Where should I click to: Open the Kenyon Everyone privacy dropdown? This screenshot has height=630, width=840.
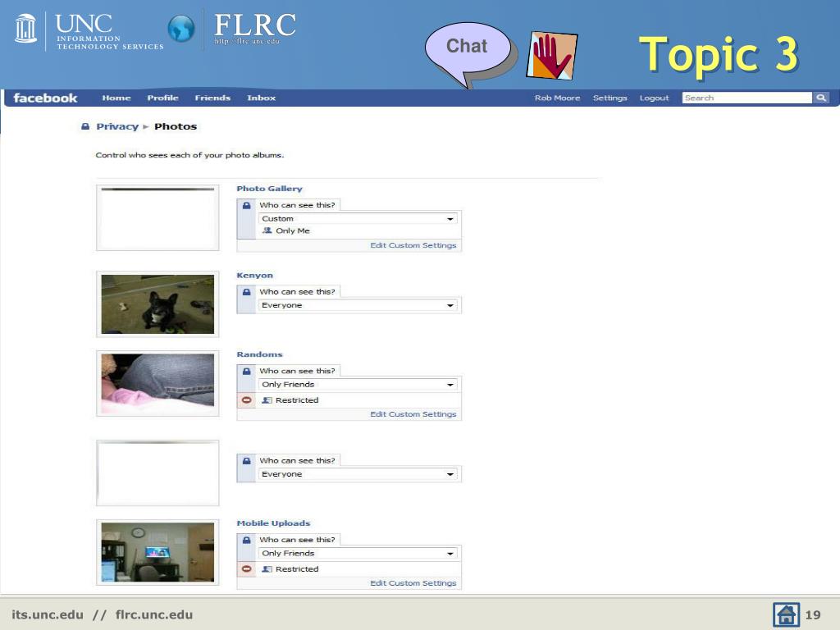pos(358,305)
